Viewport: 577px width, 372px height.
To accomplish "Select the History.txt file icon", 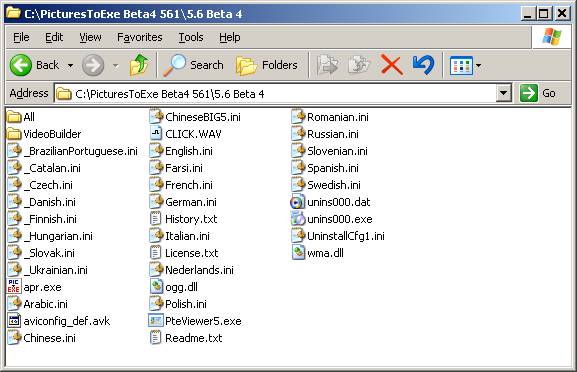I will coord(156,219).
